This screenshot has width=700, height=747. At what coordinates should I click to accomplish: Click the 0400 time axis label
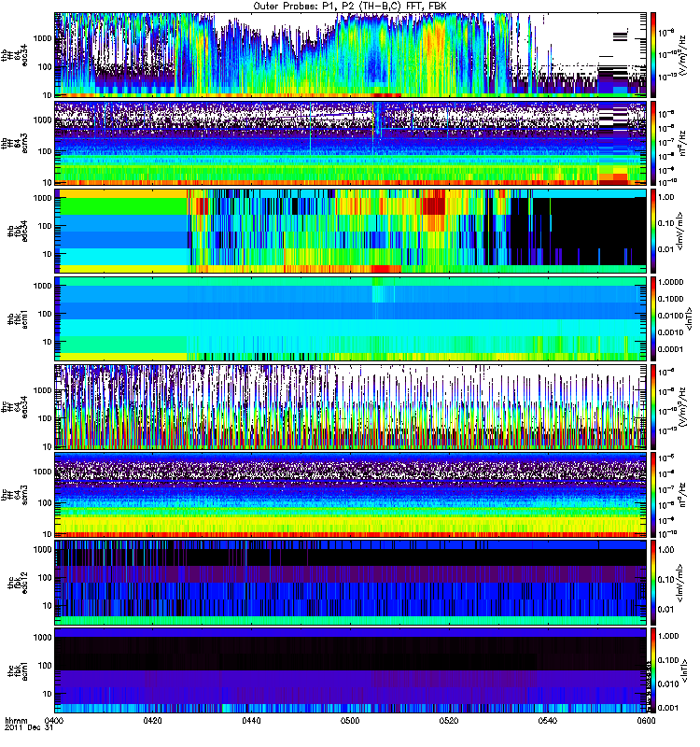click(54, 720)
